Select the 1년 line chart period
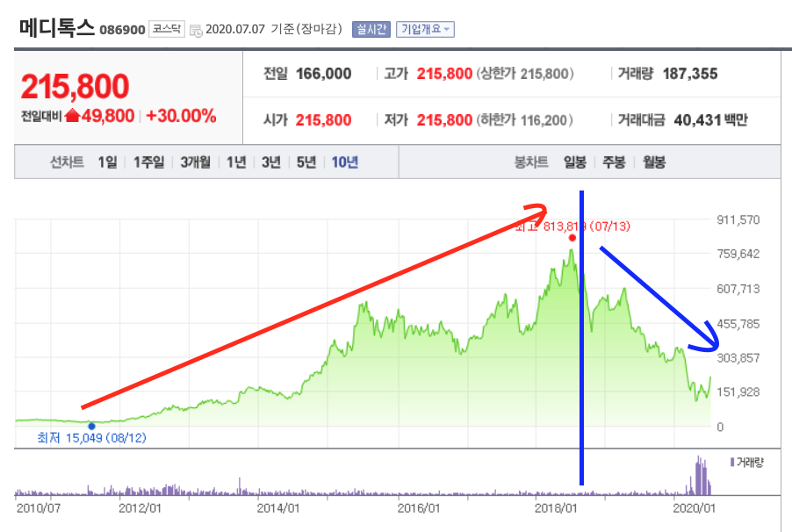Image resolution: width=792 pixels, height=532 pixels. pyautogui.click(x=236, y=162)
